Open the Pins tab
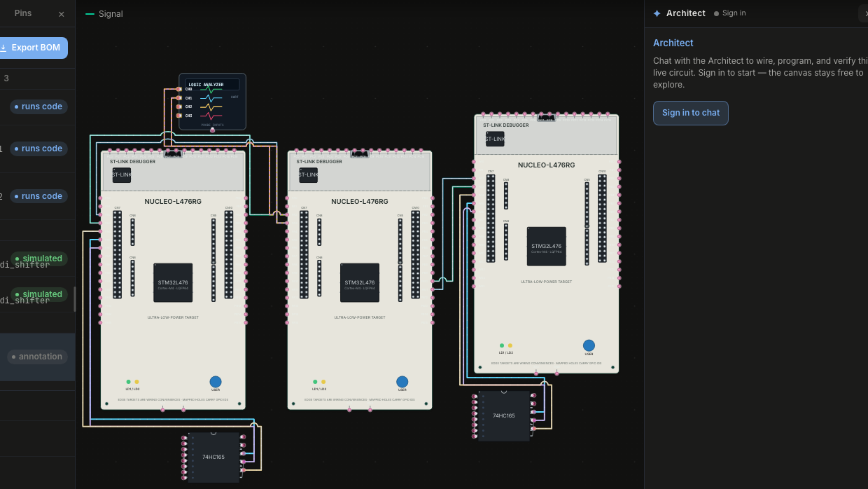 [23, 13]
